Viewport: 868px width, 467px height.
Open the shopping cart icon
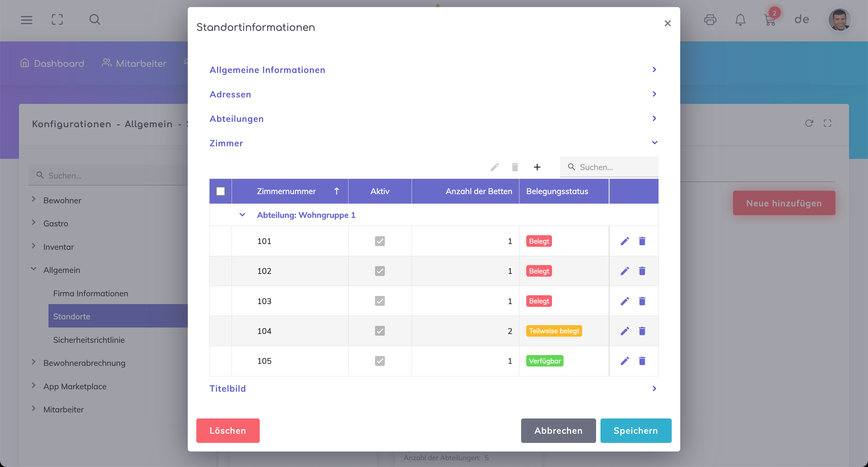tap(770, 20)
